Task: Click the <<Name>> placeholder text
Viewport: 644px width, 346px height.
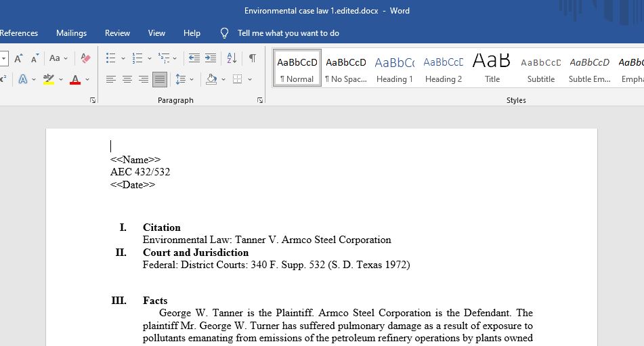Action: coord(135,160)
